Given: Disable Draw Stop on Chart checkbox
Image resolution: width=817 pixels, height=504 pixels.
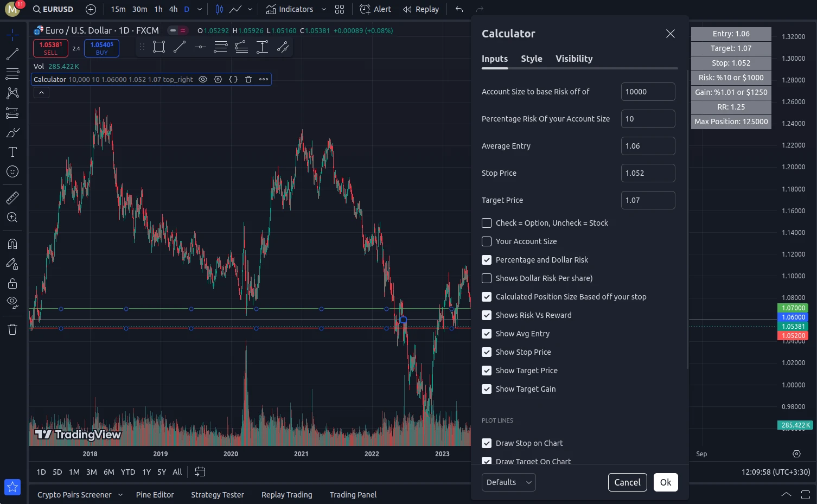Looking at the screenshot, I should [487, 443].
